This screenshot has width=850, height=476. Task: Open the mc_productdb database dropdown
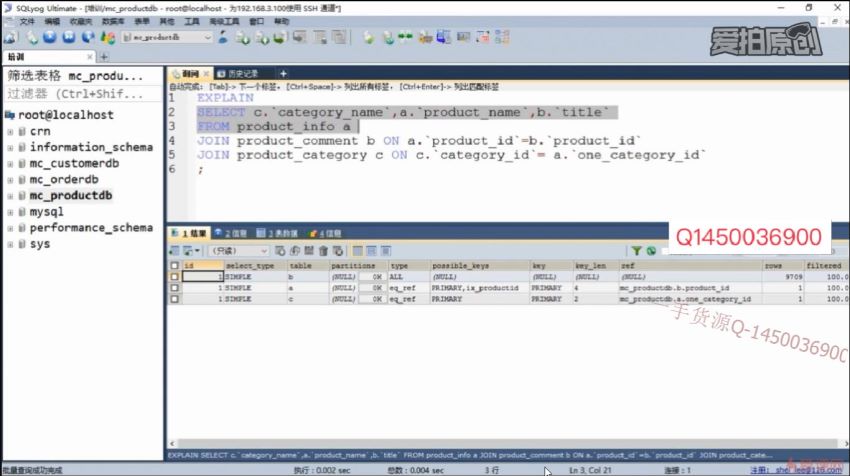(x=207, y=37)
